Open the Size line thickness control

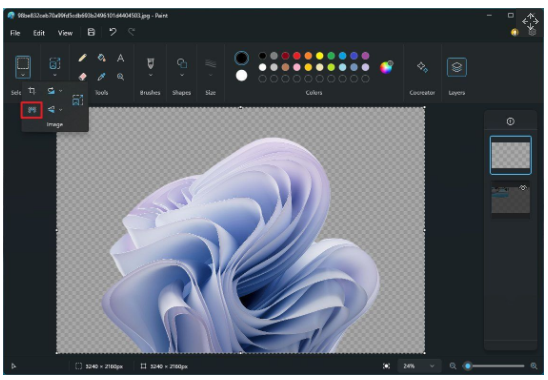click(210, 64)
